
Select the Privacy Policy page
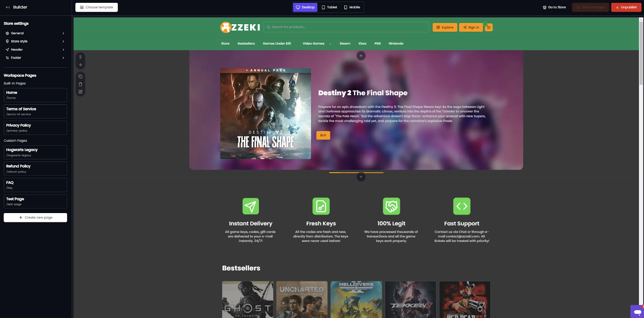pos(35,128)
